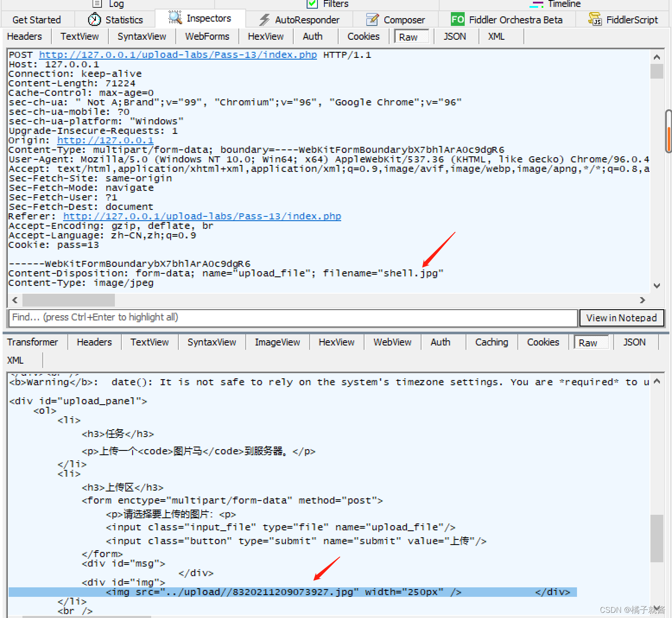Open the FiddlerScript tab

[x=623, y=20]
